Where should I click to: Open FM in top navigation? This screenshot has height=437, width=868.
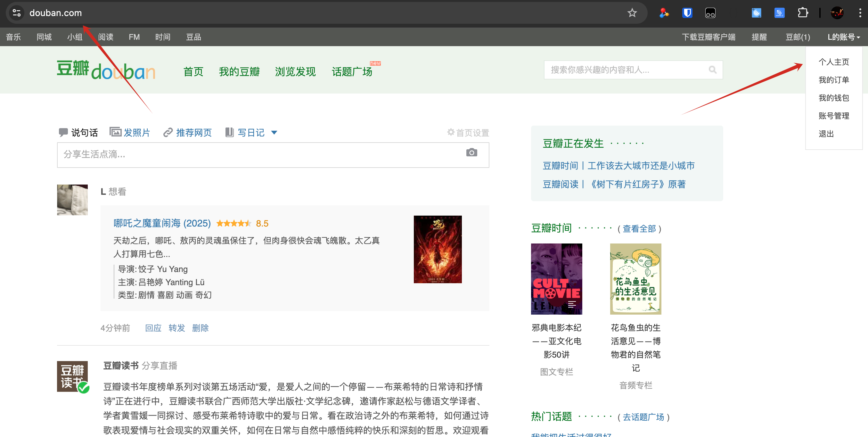tap(134, 37)
